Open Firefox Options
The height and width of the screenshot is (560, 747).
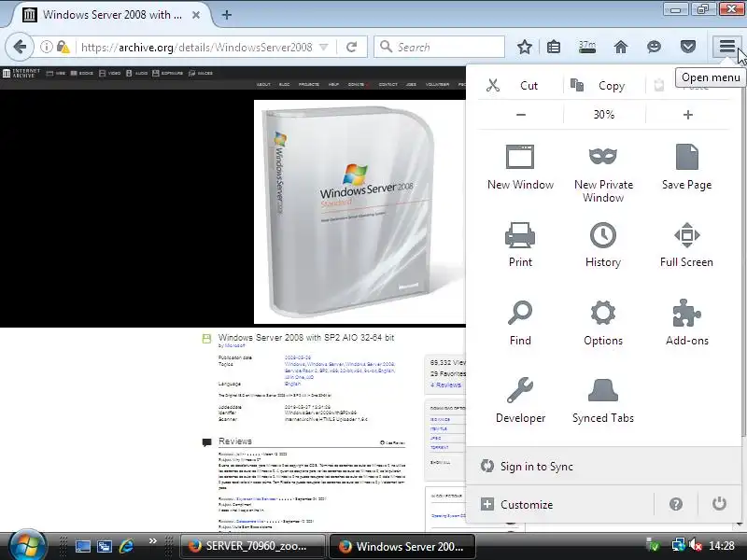(603, 323)
